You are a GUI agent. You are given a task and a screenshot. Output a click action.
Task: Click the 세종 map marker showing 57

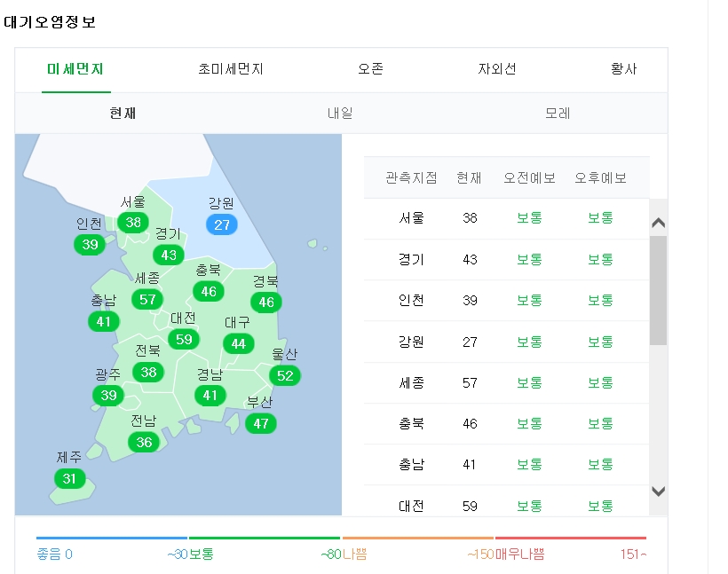point(147,299)
